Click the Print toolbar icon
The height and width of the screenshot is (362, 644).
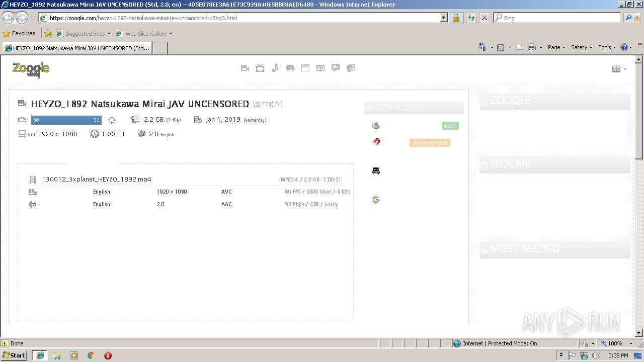pyautogui.click(x=531, y=47)
